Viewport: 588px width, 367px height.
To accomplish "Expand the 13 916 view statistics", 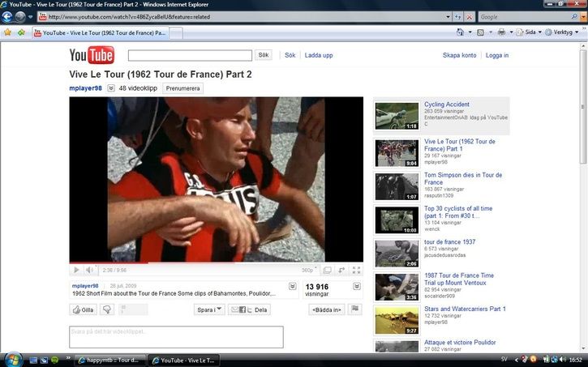I will [x=357, y=287].
